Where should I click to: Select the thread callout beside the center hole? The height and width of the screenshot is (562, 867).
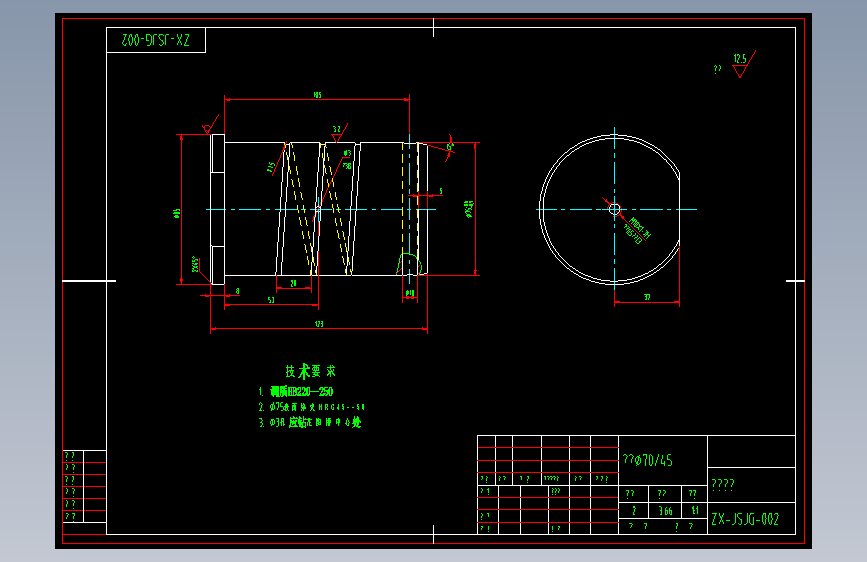[637, 230]
